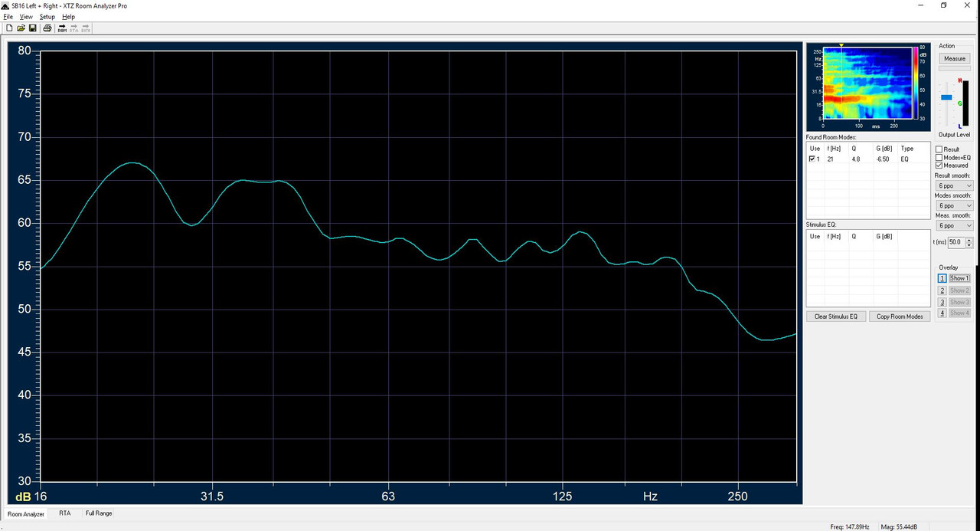Open the Help menu

pos(68,16)
